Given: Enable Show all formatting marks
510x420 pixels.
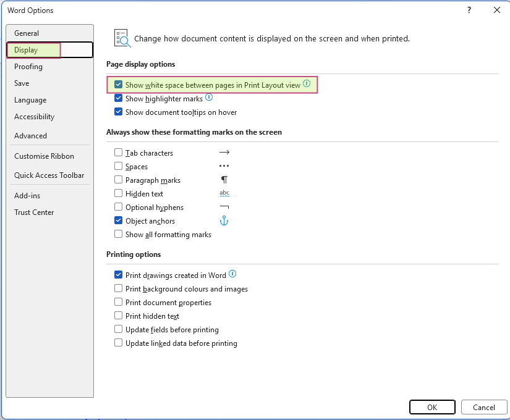Looking at the screenshot, I should pyautogui.click(x=119, y=234).
